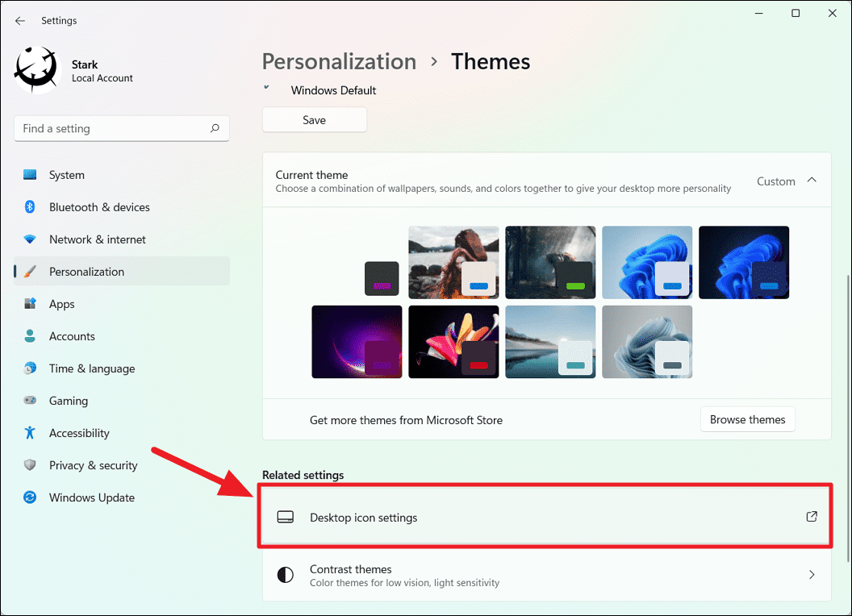The image size is (852, 616).
Task: Select the Apps category
Action: point(122,304)
